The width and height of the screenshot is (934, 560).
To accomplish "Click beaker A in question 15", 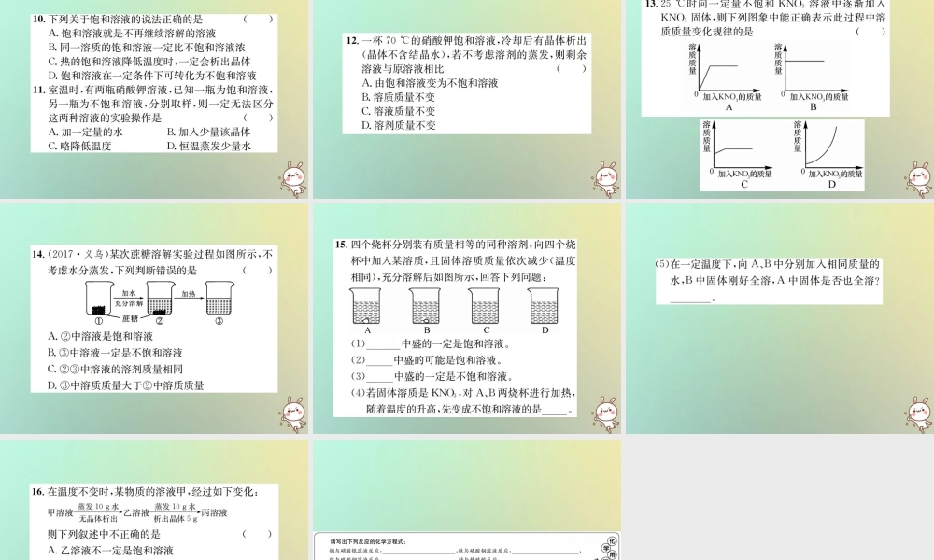I will pos(365,306).
